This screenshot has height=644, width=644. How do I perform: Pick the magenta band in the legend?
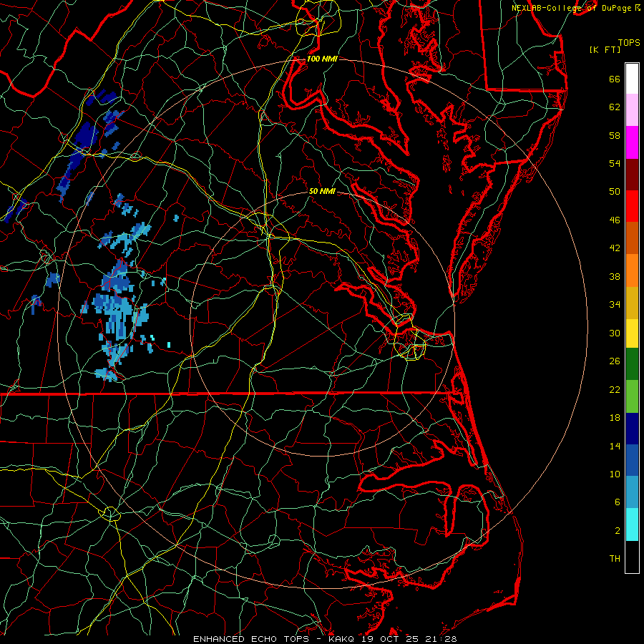click(632, 142)
